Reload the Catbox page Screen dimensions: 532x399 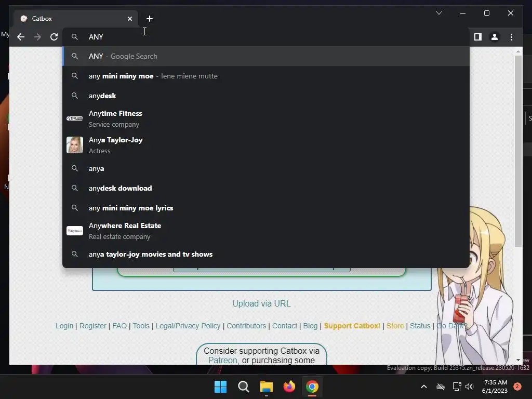(54, 37)
